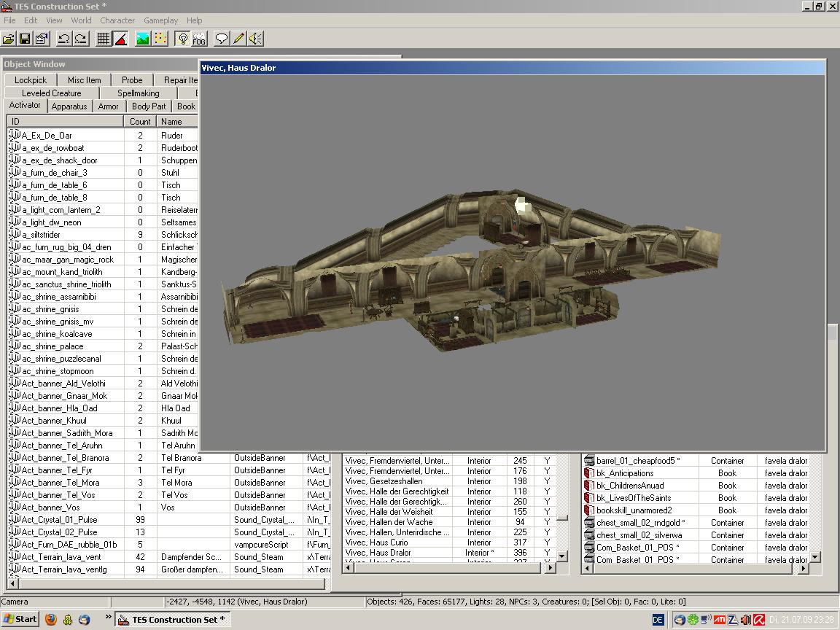Expand the quick launch overflow chevron

pyautogui.click(x=108, y=618)
